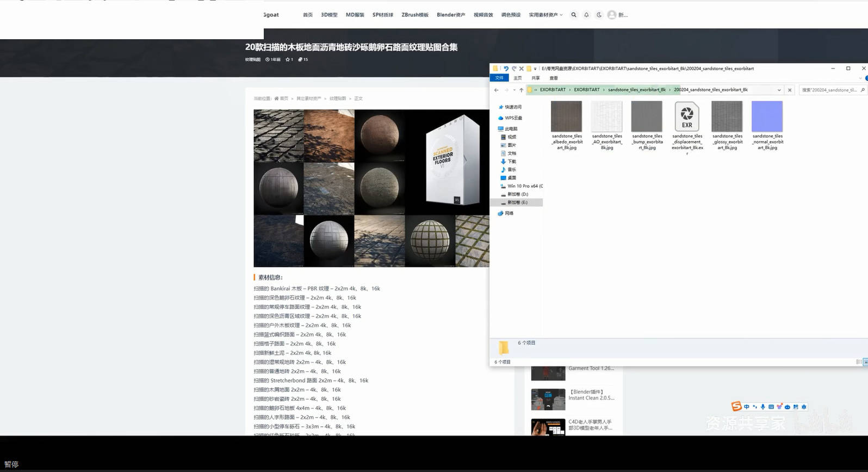Viewport: 868px width, 472px height.
Task: Click the user avatar icon
Action: coord(612,15)
